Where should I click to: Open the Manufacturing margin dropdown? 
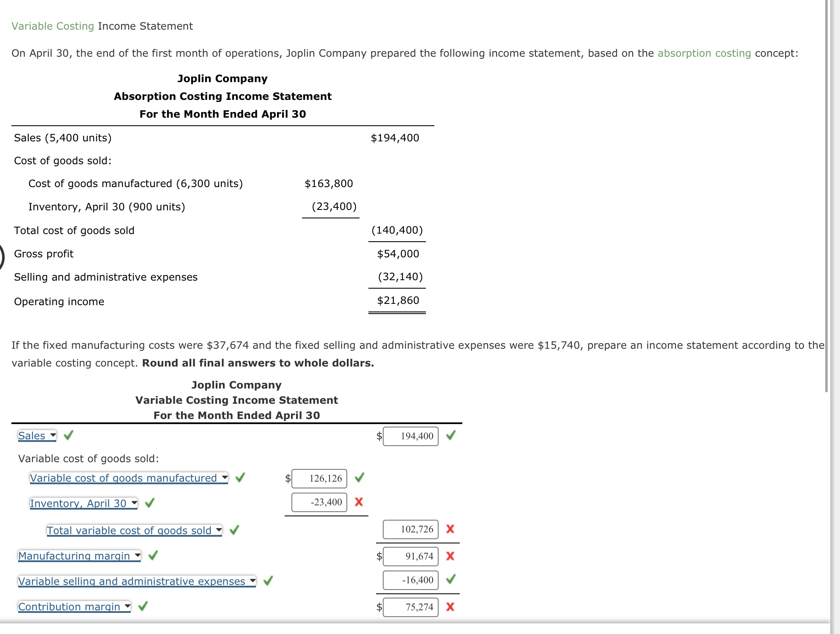tap(80, 556)
